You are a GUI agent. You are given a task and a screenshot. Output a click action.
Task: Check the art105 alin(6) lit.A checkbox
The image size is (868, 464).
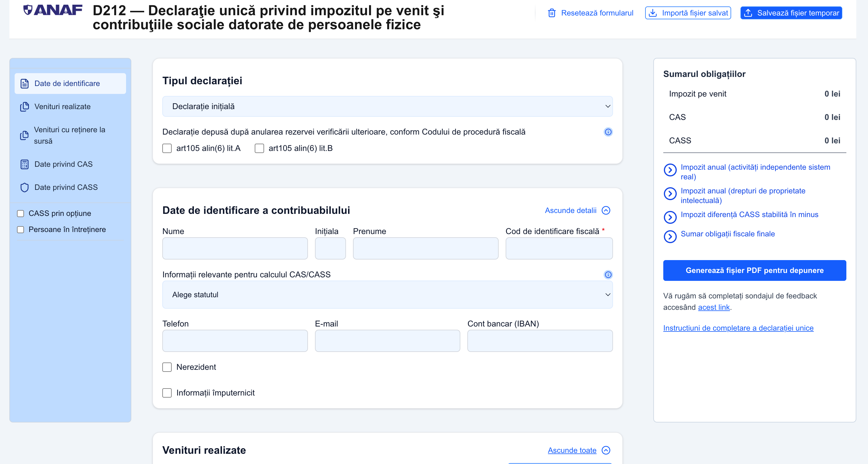coord(167,148)
